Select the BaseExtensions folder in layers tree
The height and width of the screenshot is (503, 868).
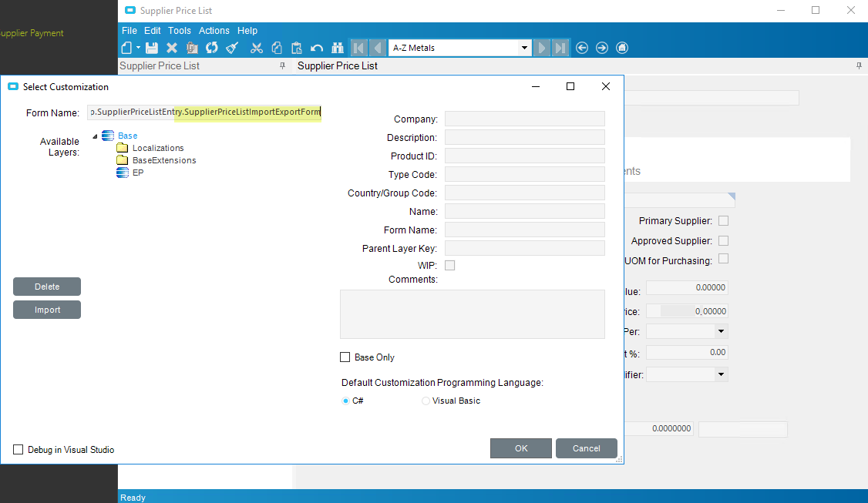163,160
